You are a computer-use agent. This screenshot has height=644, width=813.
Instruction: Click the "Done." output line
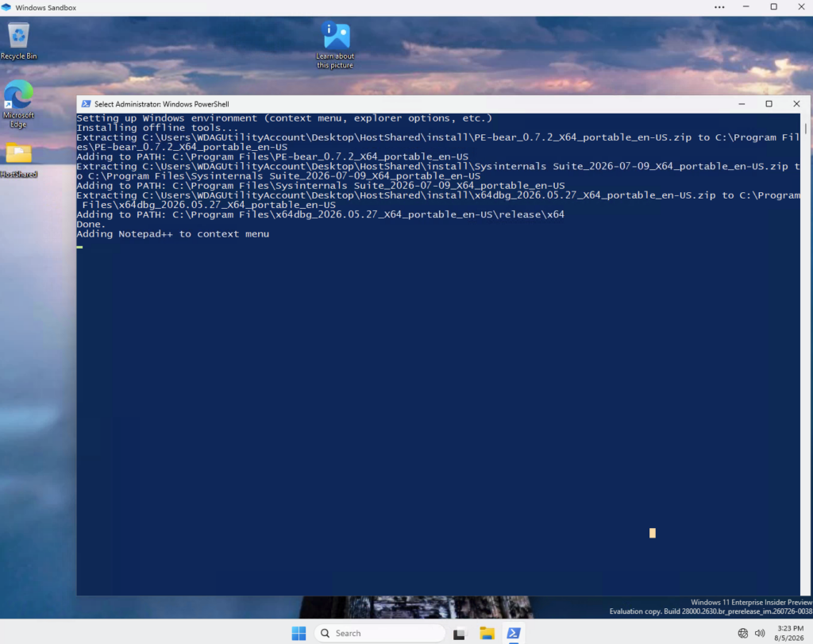[91, 224]
